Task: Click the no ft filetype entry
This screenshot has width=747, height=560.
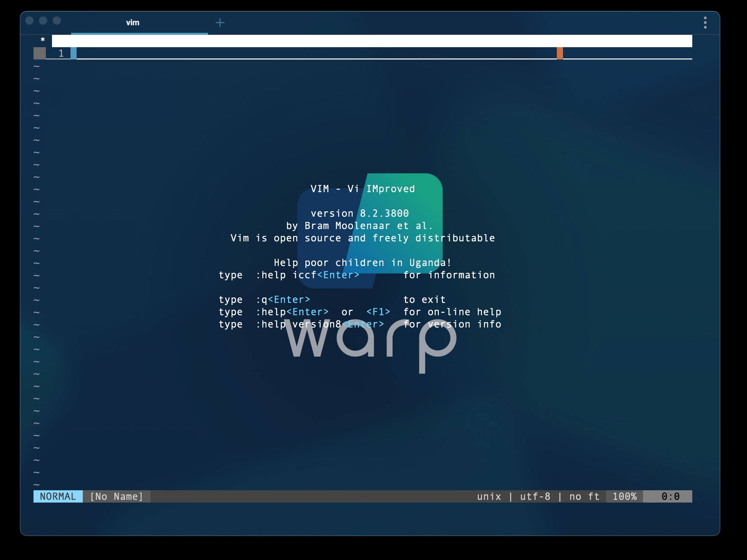Action: (x=584, y=496)
